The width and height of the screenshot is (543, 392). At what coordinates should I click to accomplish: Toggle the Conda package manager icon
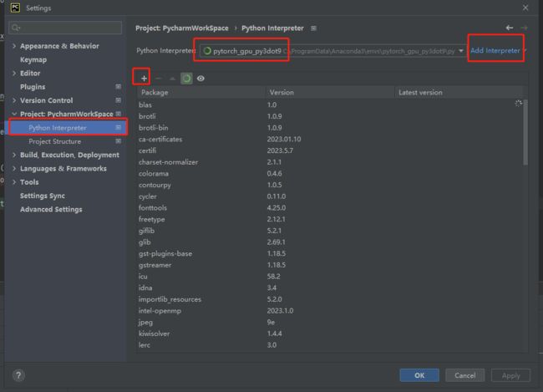(186, 79)
